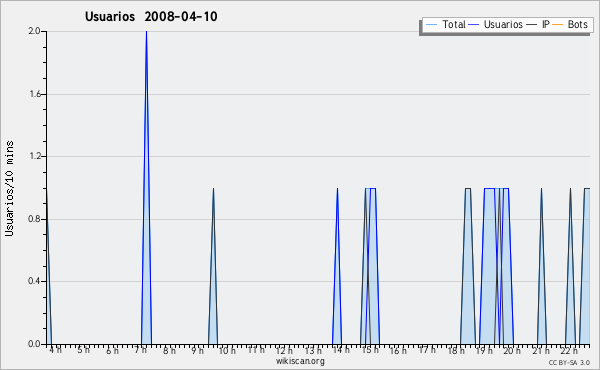600x370 pixels.
Task: Click the Usuarios/10 mins axis label
Action: (x=9, y=188)
